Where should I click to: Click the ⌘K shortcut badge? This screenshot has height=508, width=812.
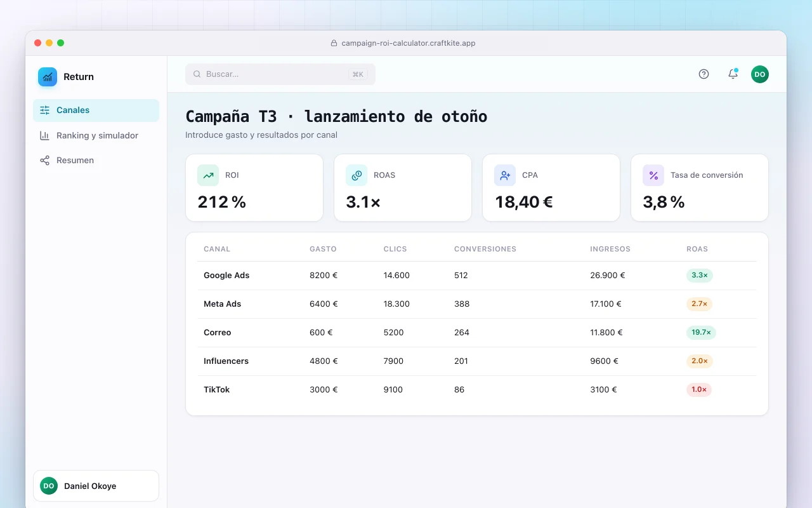pyautogui.click(x=358, y=74)
